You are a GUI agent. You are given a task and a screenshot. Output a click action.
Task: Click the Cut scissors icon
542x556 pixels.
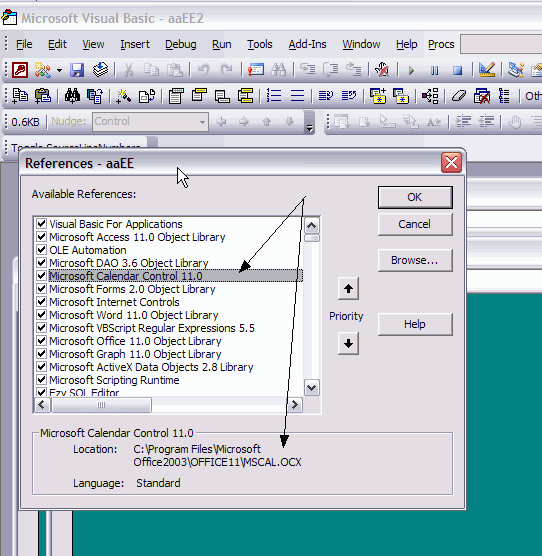click(128, 70)
